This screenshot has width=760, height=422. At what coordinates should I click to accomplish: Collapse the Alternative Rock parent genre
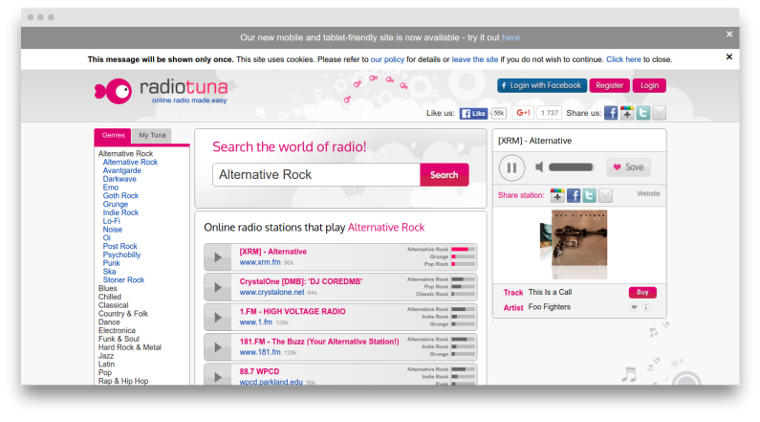[x=126, y=154]
